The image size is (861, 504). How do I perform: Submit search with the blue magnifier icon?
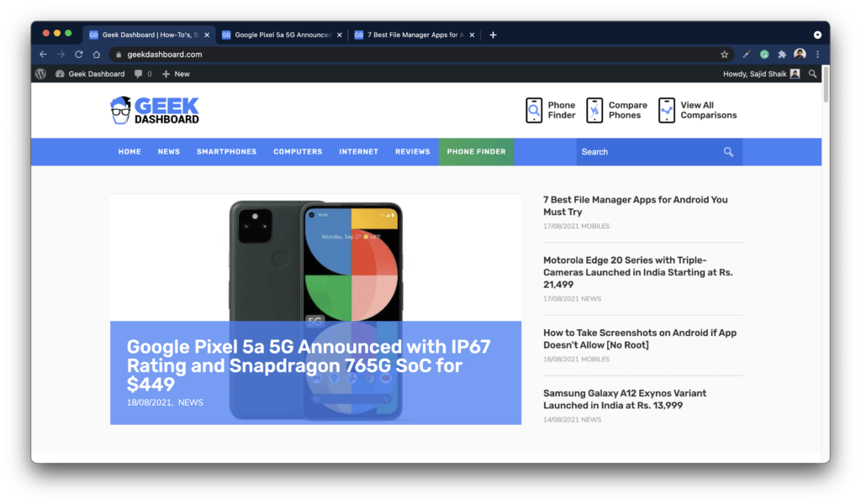(x=728, y=152)
